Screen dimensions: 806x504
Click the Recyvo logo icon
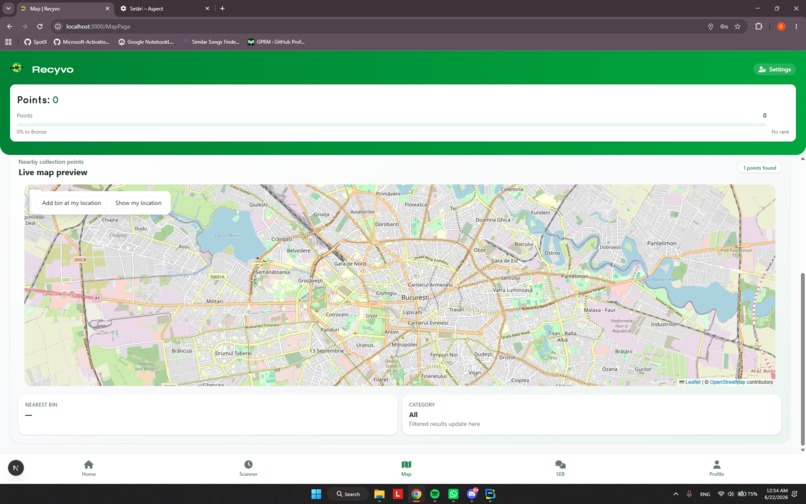point(17,68)
